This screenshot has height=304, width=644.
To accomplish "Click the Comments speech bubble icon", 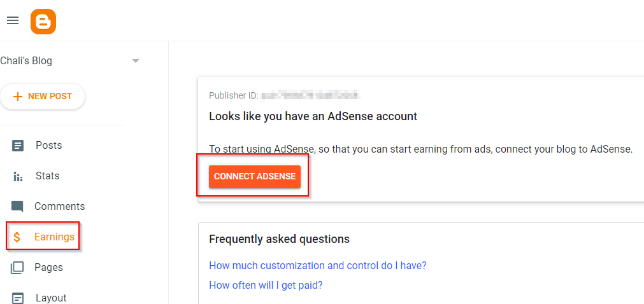I will 17,206.
